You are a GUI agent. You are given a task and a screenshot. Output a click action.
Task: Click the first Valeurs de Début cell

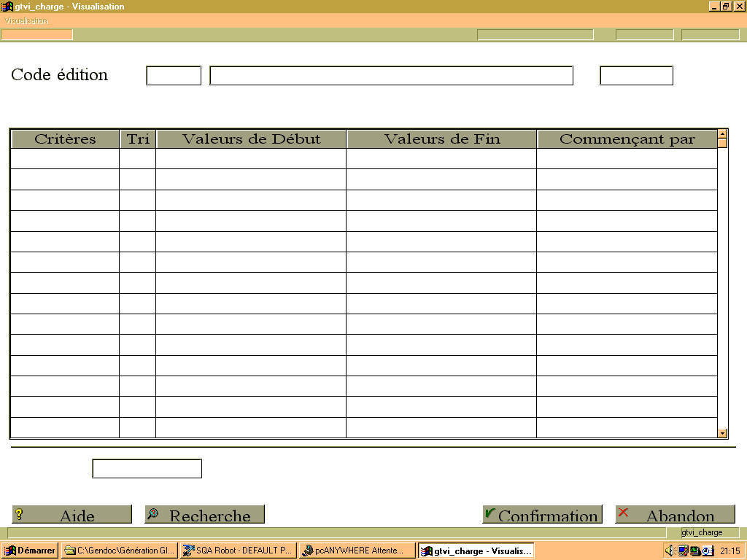[251, 158]
